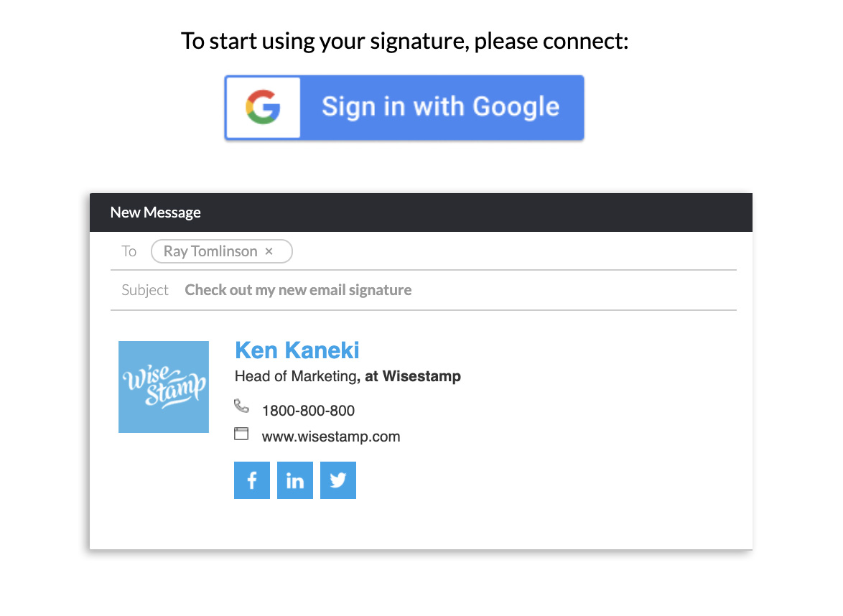
Task: Click the Ken Kaneki name
Action: (297, 350)
